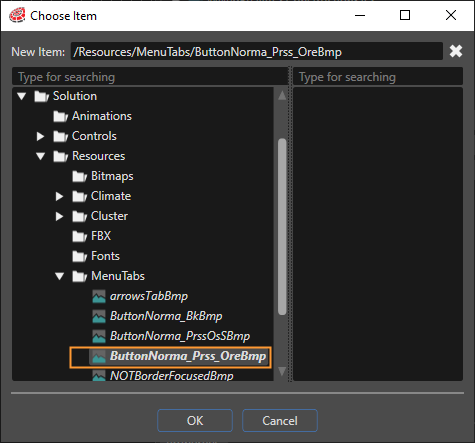Collapse the Solution tree node

pyautogui.click(x=22, y=96)
